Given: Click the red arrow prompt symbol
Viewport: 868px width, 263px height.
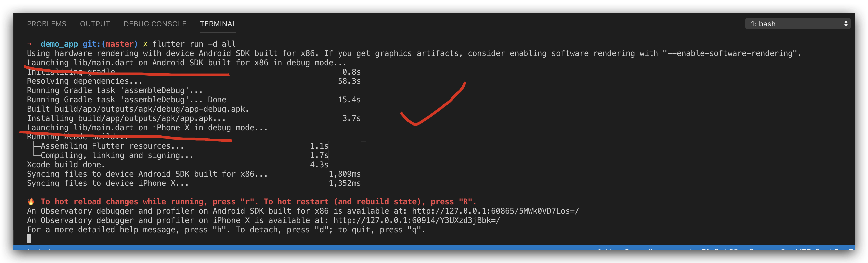Looking at the screenshot, I should (x=29, y=44).
